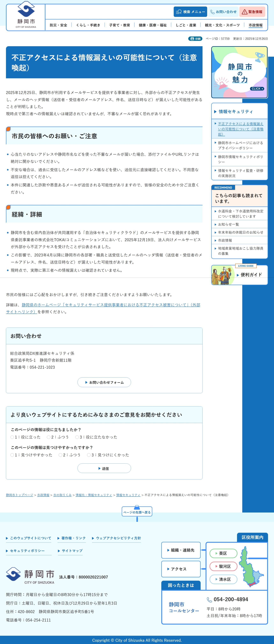Click the お問い合わせ phone icon button

223,12
